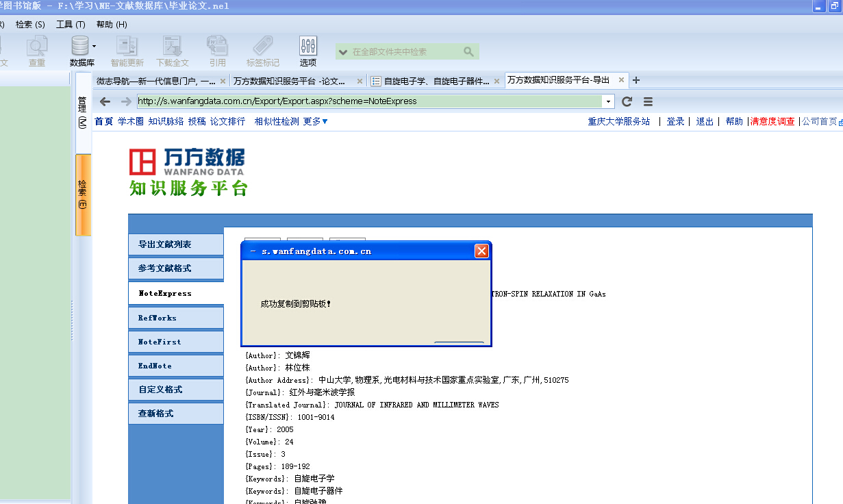Screen dimensions: 843x504
Task: Select the 万方数据知识服务平台-导出 tab
Action: [x=559, y=80]
